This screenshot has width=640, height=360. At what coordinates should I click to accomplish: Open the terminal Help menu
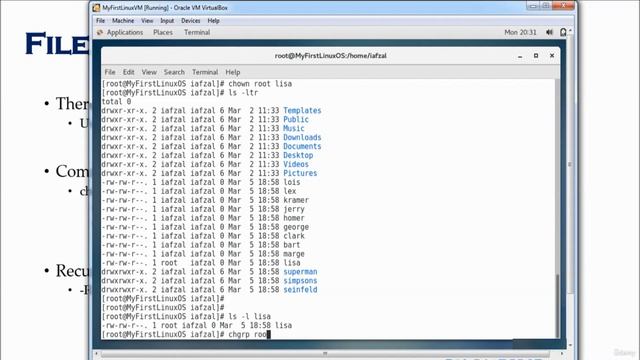coord(233,72)
